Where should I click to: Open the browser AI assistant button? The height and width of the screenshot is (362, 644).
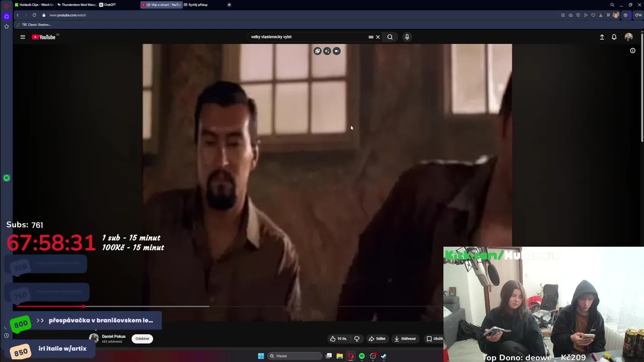click(x=638, y=15)
